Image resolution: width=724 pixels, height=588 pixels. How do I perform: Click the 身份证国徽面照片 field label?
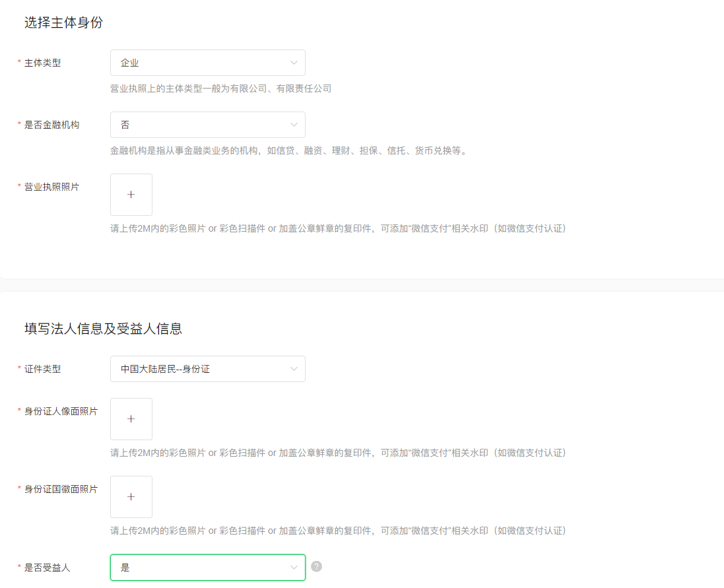click(x=61, y=489)
